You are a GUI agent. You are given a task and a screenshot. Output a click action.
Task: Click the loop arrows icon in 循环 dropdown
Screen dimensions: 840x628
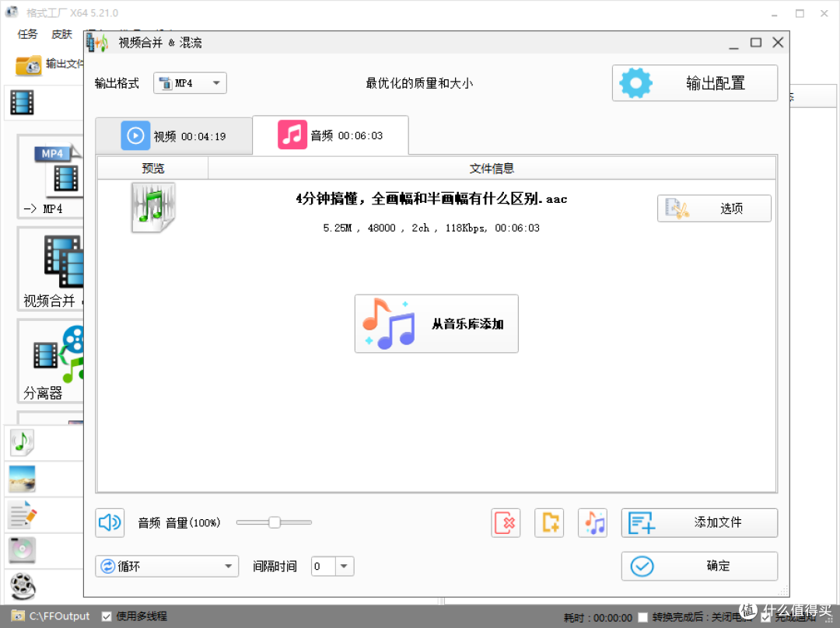click(x=107, y=566)
